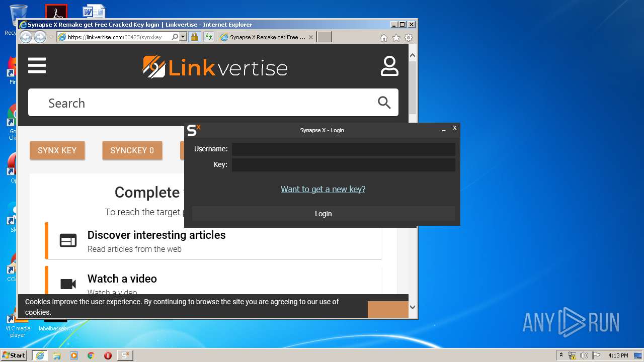Go back in Internet Explorer
Image resolution: width=644 pixels, height=362 pixels.
pyautogui.click(x=26, y=37)
